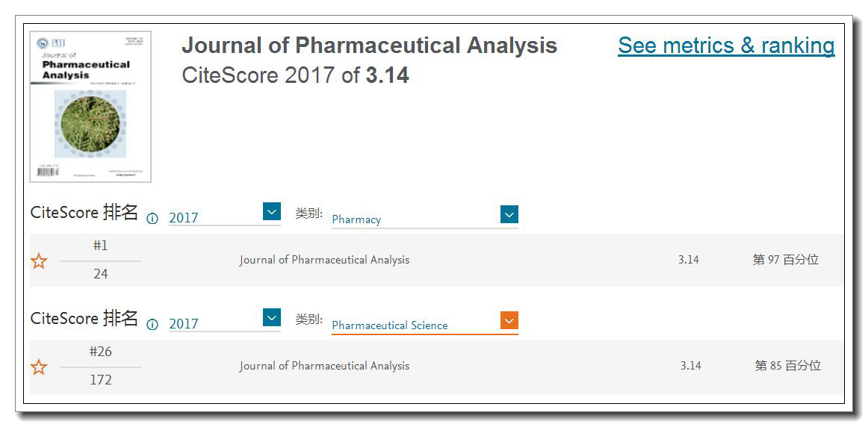Click info icon beside second CiteScore 排名

click(152, 325)
